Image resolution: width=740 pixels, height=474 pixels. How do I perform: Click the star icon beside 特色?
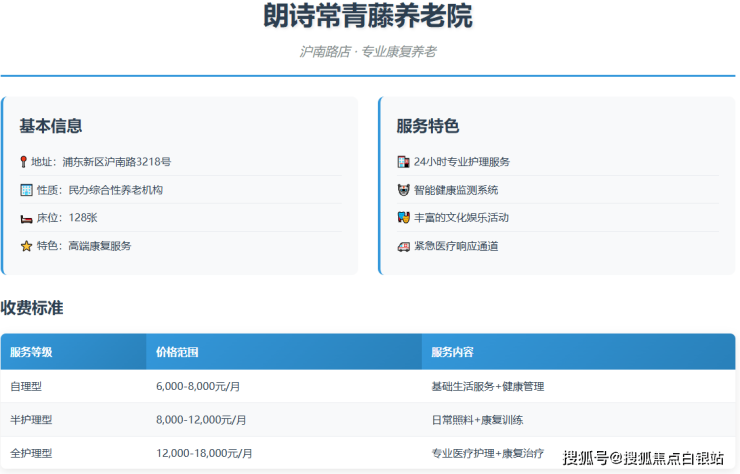coord(26,246)
